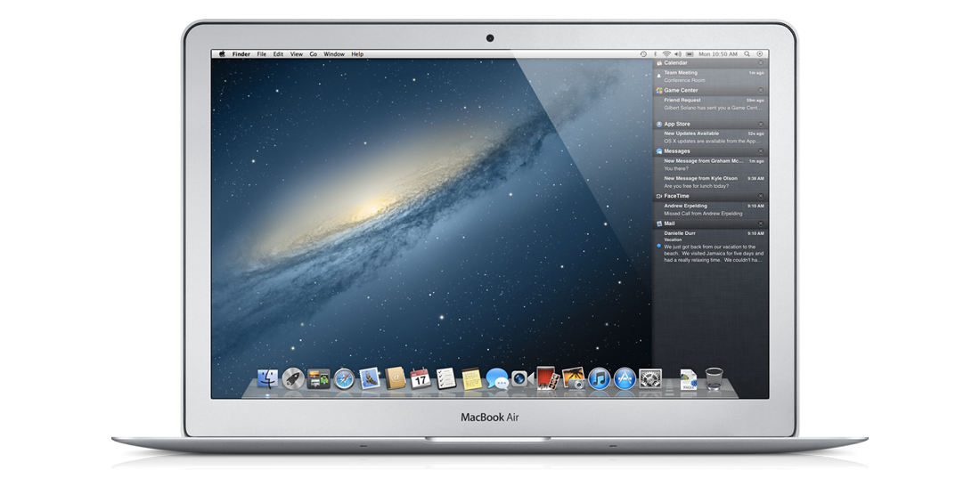Click the Time Machine menu bar icon

[x=643, y=54]
